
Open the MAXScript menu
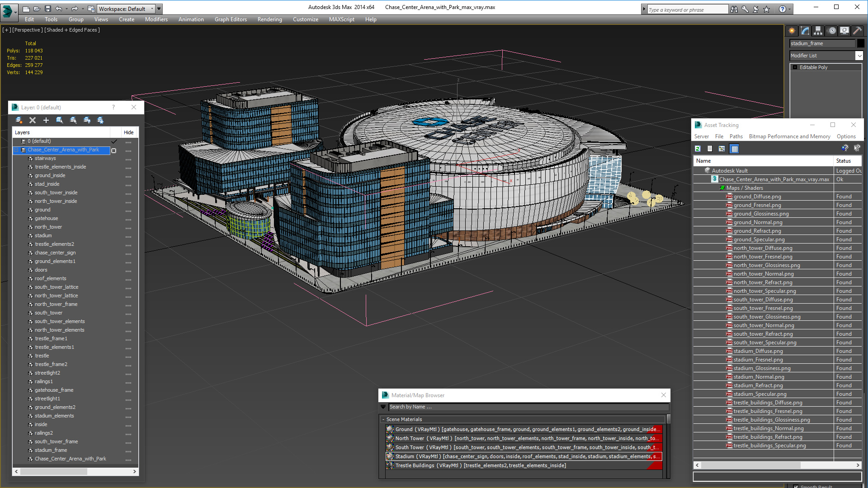pos(341,19)
